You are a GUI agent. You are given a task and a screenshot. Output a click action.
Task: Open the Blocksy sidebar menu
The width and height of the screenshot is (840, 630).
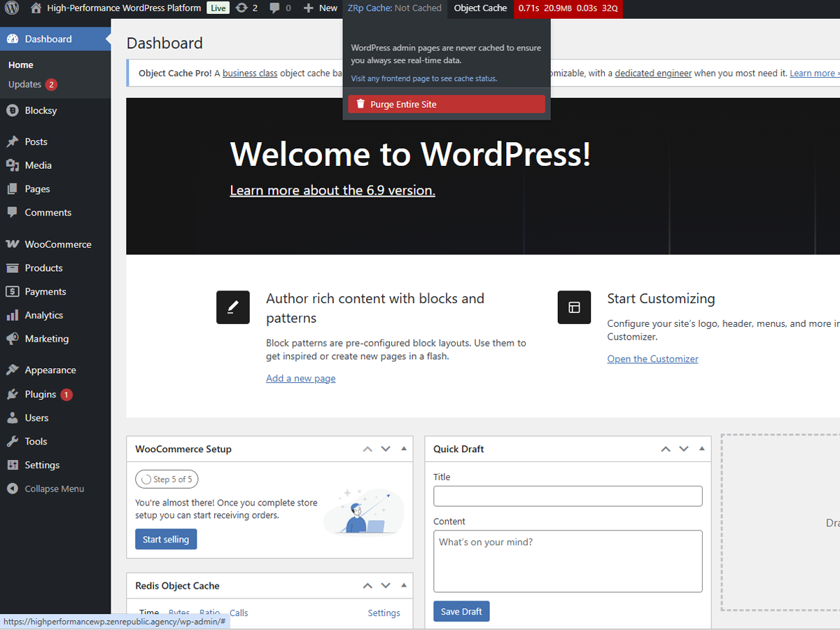coord(41,111)
